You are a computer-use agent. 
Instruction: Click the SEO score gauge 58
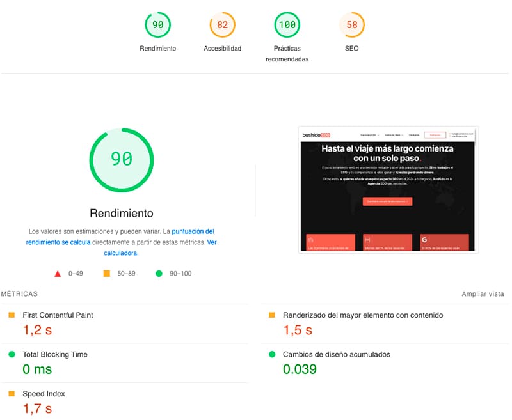tap(351, 25)
